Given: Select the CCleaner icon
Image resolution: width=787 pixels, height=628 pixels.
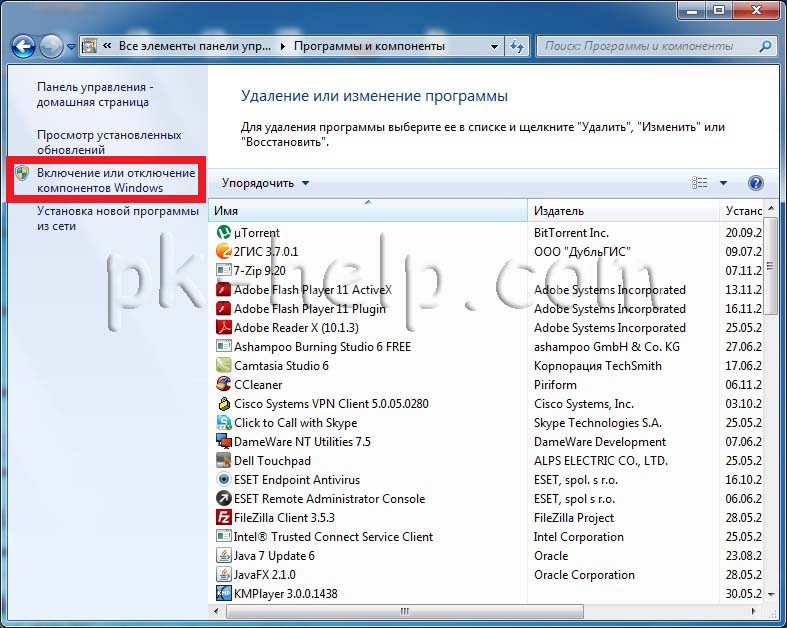Looking at the screenshot, I should pyautogui.click(x=223, y=385).
